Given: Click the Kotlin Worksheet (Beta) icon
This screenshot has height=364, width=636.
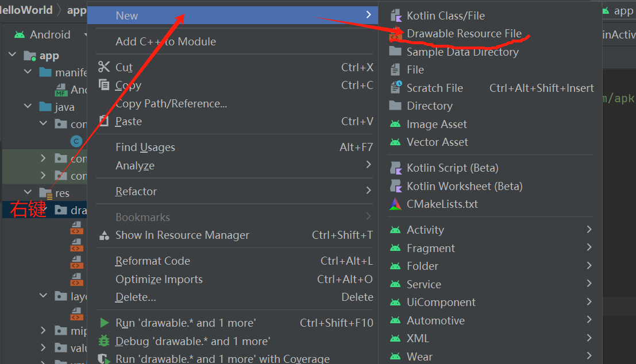Looking at the screenshot, I should point(395,186).
